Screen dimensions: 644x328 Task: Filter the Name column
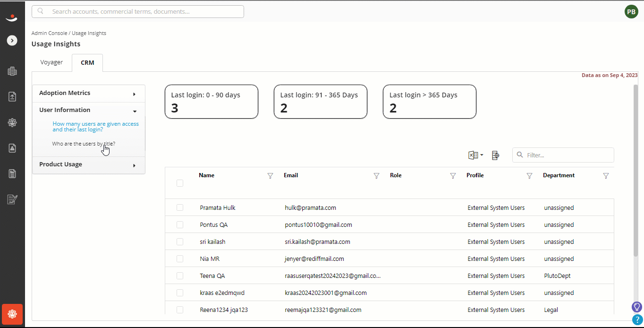pyautogui.click(x=270, y=176)
